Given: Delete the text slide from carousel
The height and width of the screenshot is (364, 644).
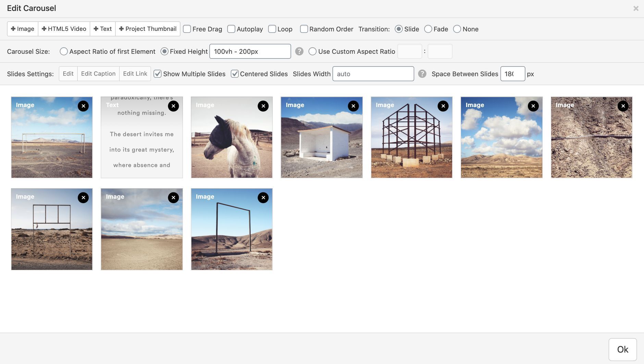Looking at the screenshot, I should (x=173, y=106).
